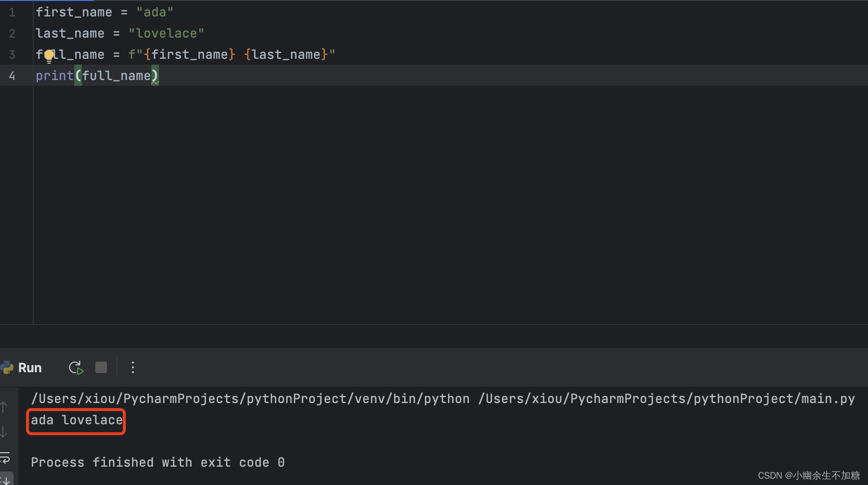This screenshot has height=485, width=868.
Task: Click {first_name} in the f-string
Action: [189, 54]
